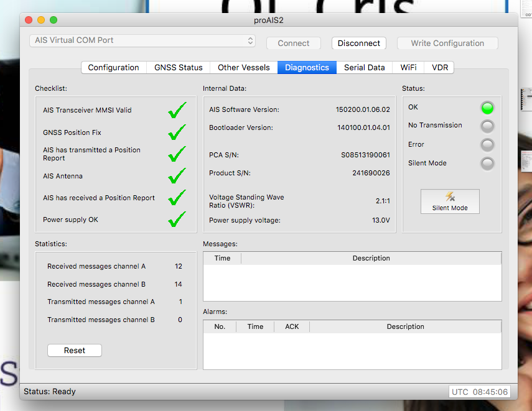
Task: Click the Voltage Standing Wave Ratio label
Action: [x=246, y=201]
